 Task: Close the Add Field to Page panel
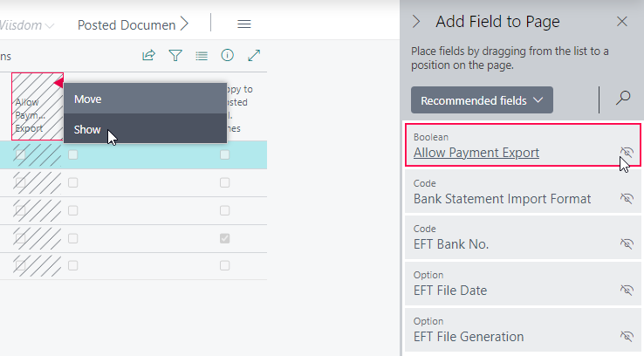pyautogui.click(x=622, y=21)
